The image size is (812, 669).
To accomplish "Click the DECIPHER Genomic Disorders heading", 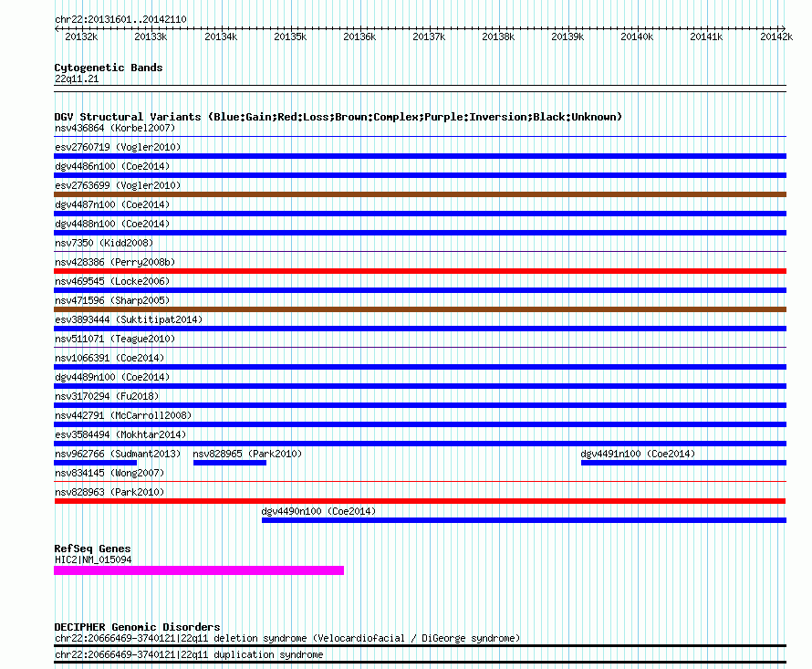I will coord(137,627).
